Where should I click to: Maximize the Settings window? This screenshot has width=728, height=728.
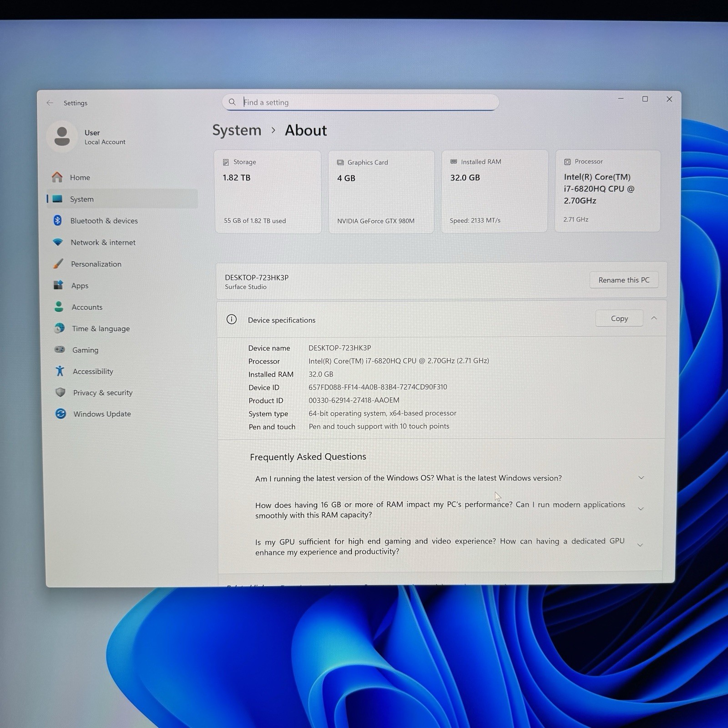(x=645, y=99)
